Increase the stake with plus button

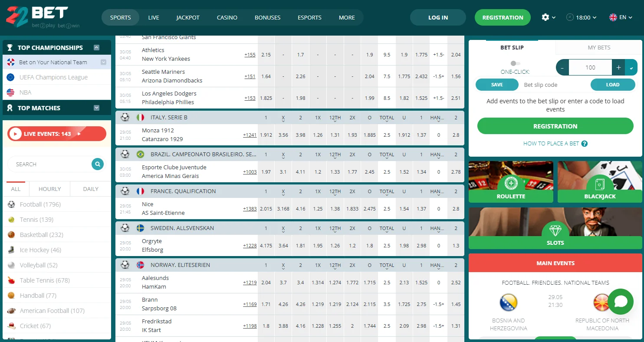pos(618,68)
